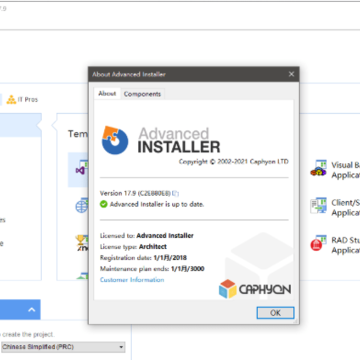The height and width of the screenshot is (360, 360).
Task: Select 'Version 17.9 (C2E880E8)' text
Action: click(135, 193)
